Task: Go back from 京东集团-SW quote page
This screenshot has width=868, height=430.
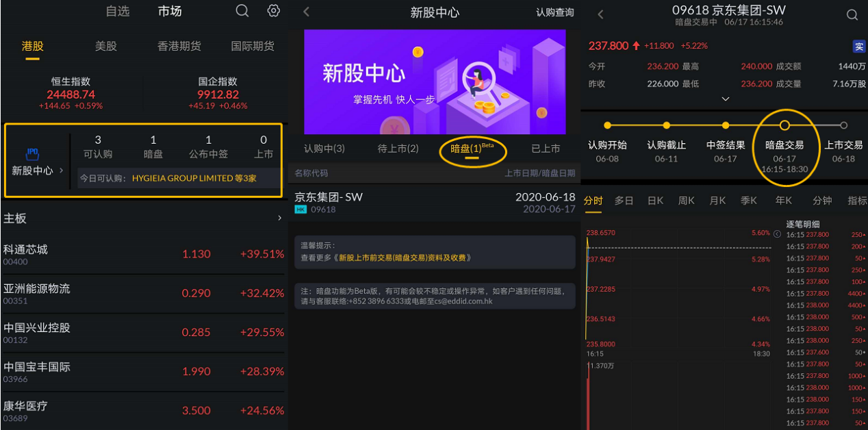Action: pyautogui.click(x=600, y=14)
